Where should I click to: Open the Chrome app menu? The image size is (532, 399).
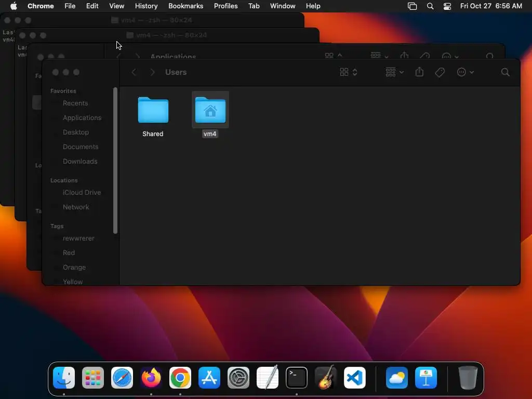(41, 6)
